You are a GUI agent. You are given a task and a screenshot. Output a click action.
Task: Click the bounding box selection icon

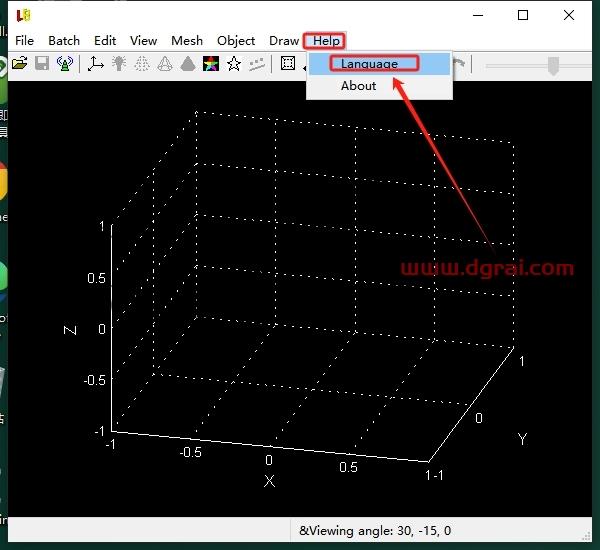click(288, 63)
